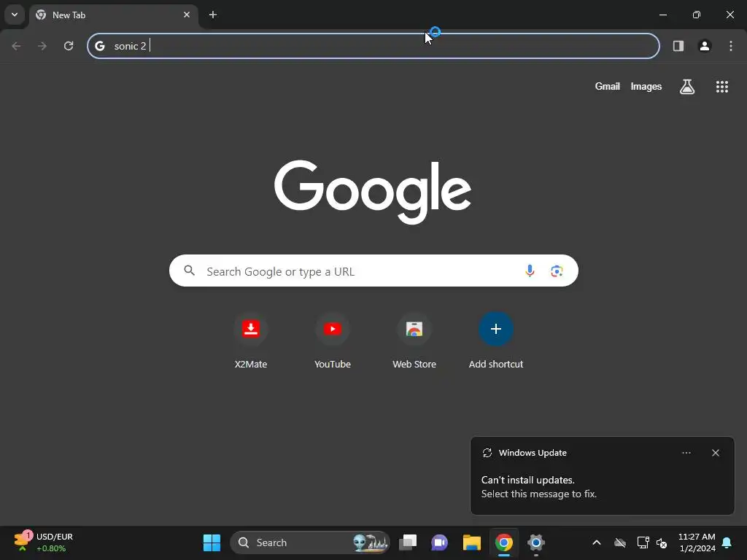The image size is (747, 560).
Task: Open notification center bell icon
Action: pyautogui.click(x=727, y=542)
